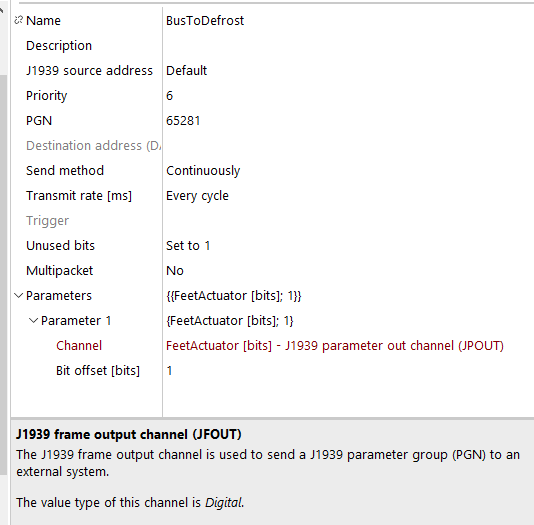Click the Destination address property label

(94, 145)
